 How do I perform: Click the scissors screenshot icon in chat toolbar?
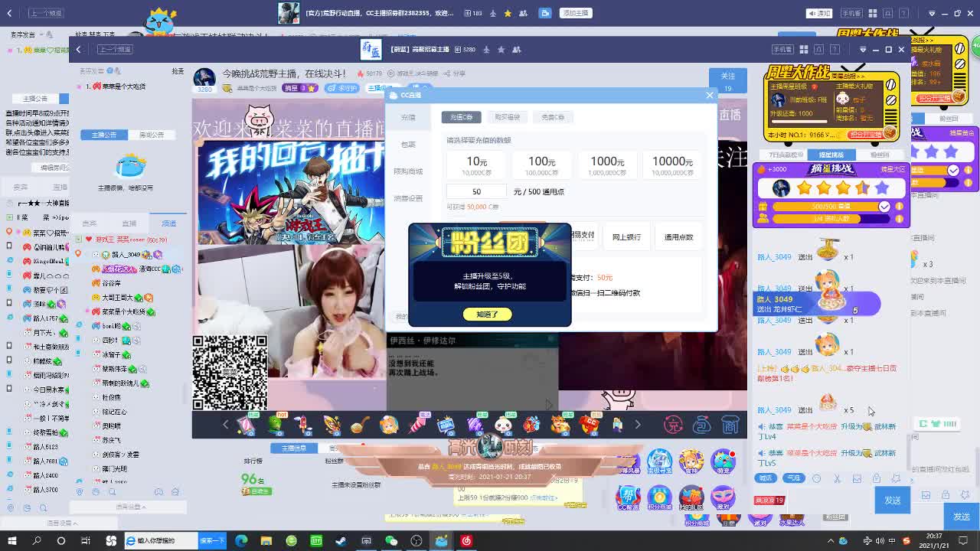point(837,478)
